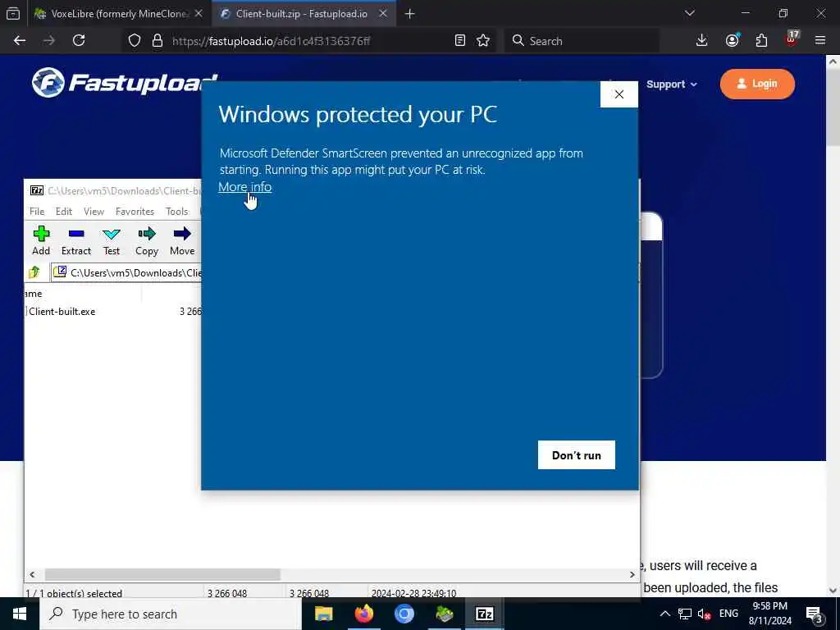Click the page scrollbar up arrow
The width and height of the screenshot is (840, 630).
(x=833, y=61)
